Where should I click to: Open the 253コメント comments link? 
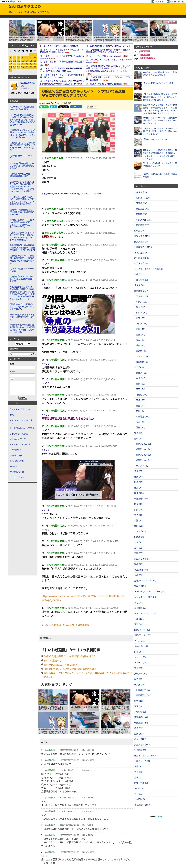[48, 638]
